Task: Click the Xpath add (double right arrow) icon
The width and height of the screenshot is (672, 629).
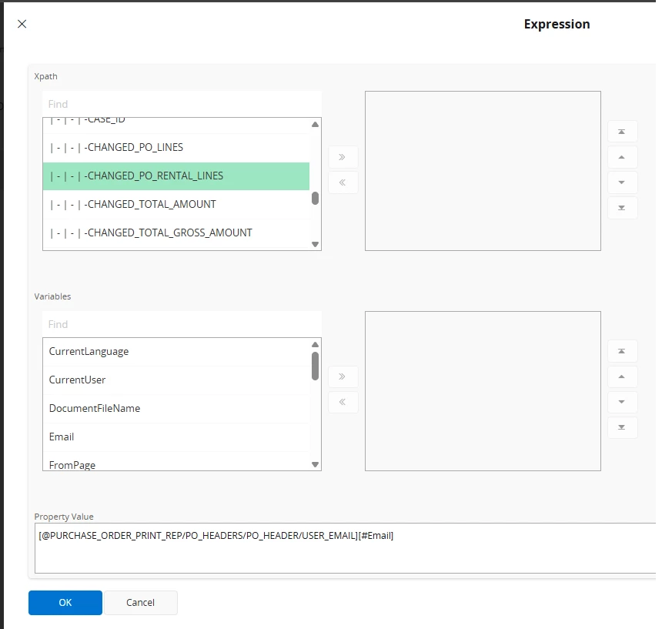Action: point(343,157)
